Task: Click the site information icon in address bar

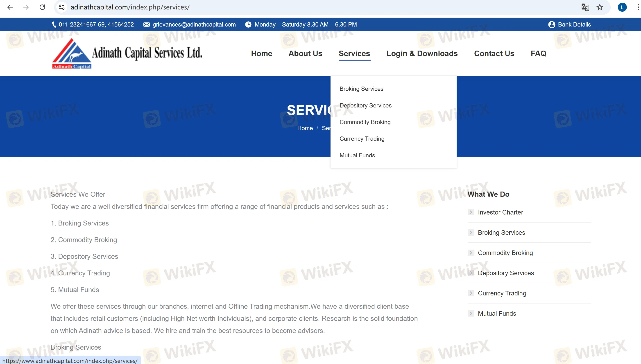Action: [x=61, y=7]
